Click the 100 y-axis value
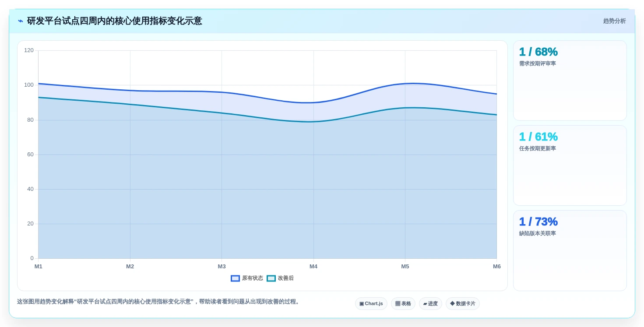This screenshot has height=327, width=644. (29, 85)
